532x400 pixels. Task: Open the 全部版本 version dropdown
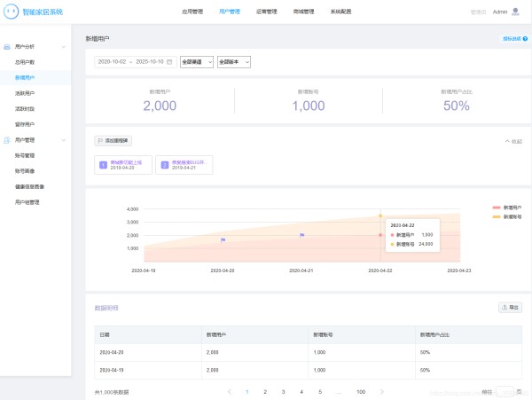click(234, 62)
